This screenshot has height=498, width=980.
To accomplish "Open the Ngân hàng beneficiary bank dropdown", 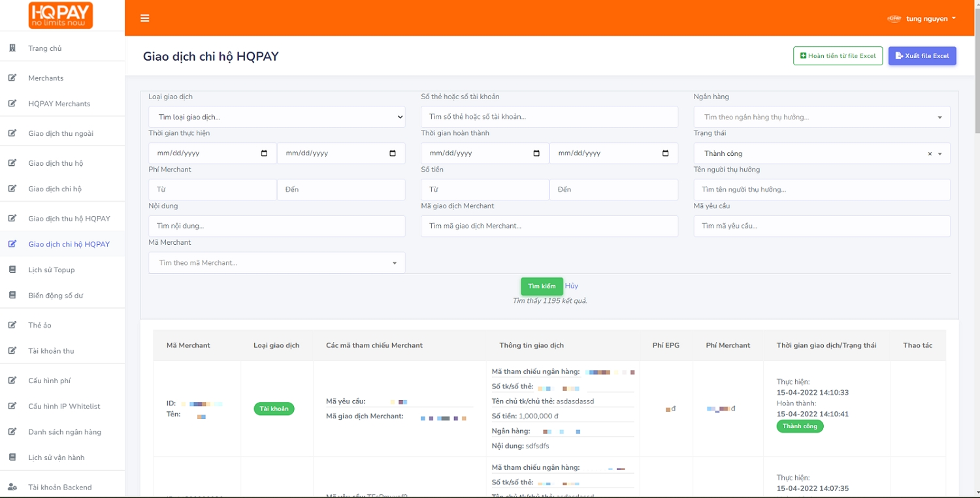I will pos(822,117).
